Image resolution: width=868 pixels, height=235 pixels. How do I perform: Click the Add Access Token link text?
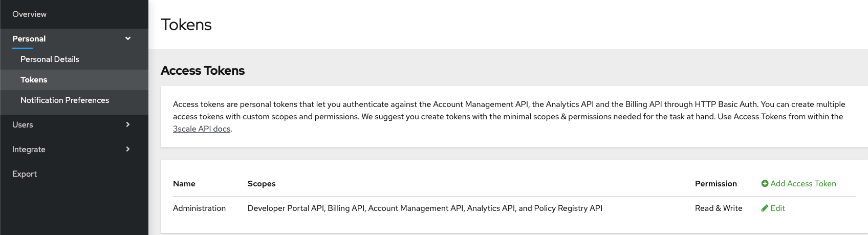coord(803,184)
